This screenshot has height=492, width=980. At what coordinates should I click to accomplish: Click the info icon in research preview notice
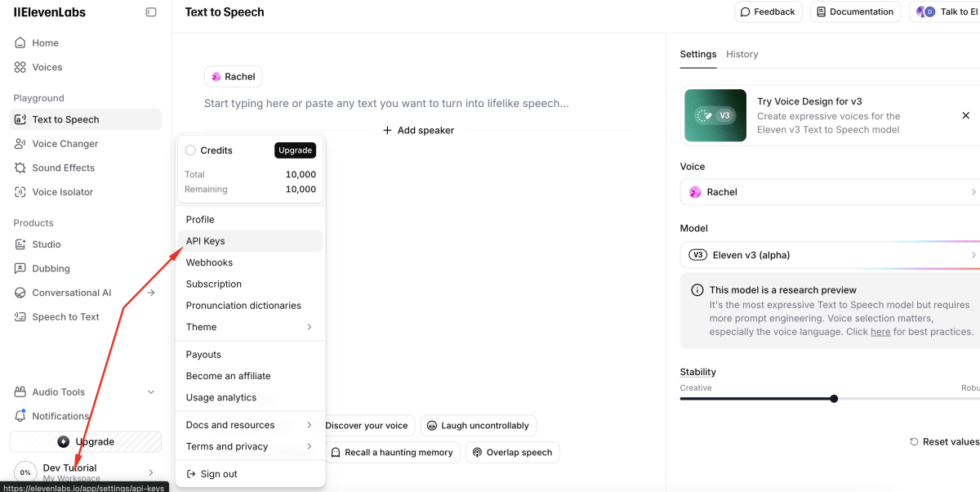[697, 290]
